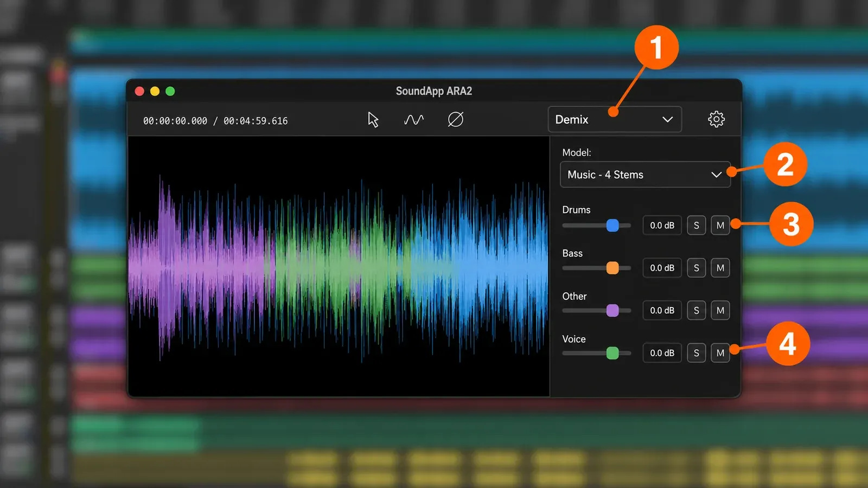This screenshot has height=488, width=868.
Task: Mute the Drums stem
Action: coord(720,225)
